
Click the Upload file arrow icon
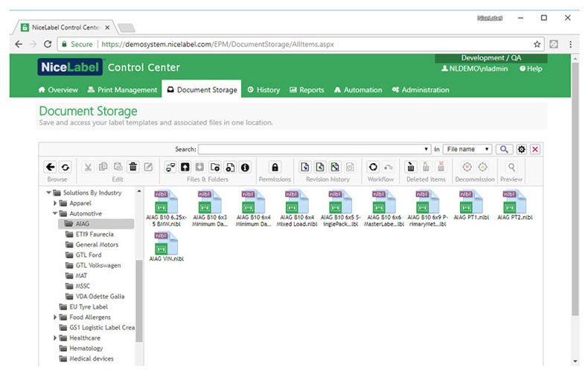[x=185, y=167]
